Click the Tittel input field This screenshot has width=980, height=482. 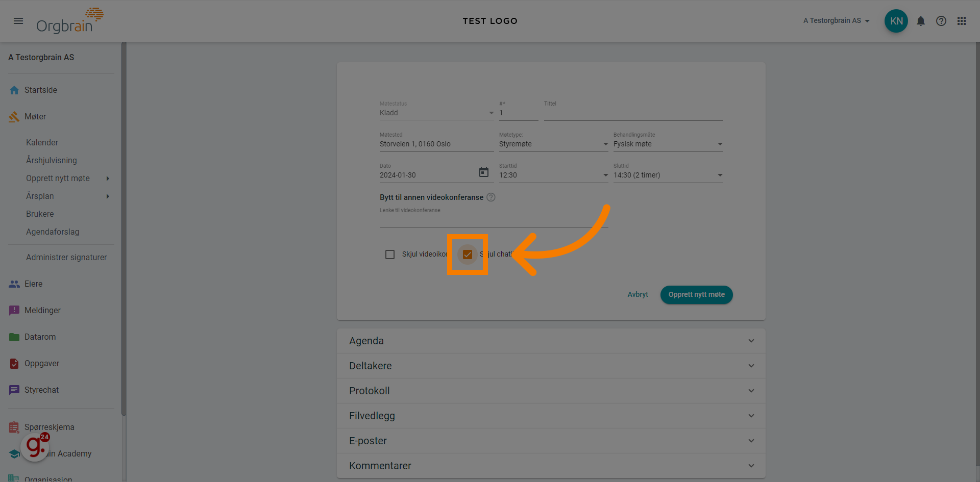[633, 113]
